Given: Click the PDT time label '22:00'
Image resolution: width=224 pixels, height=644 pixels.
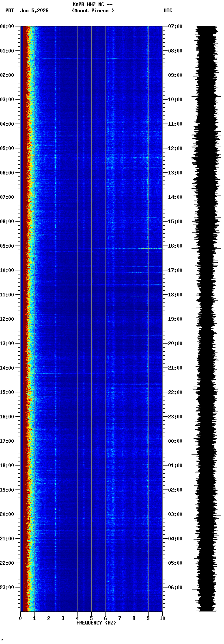Looking at the screenshot, I should pos(7,563).
